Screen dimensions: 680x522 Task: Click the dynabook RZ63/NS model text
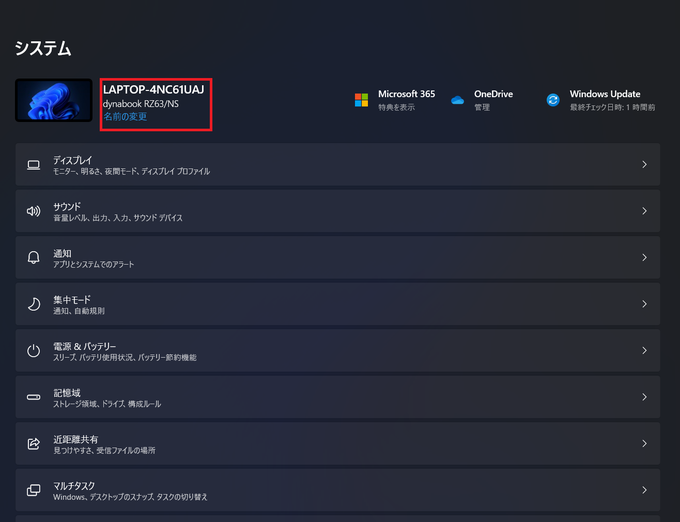coord(141,104)
